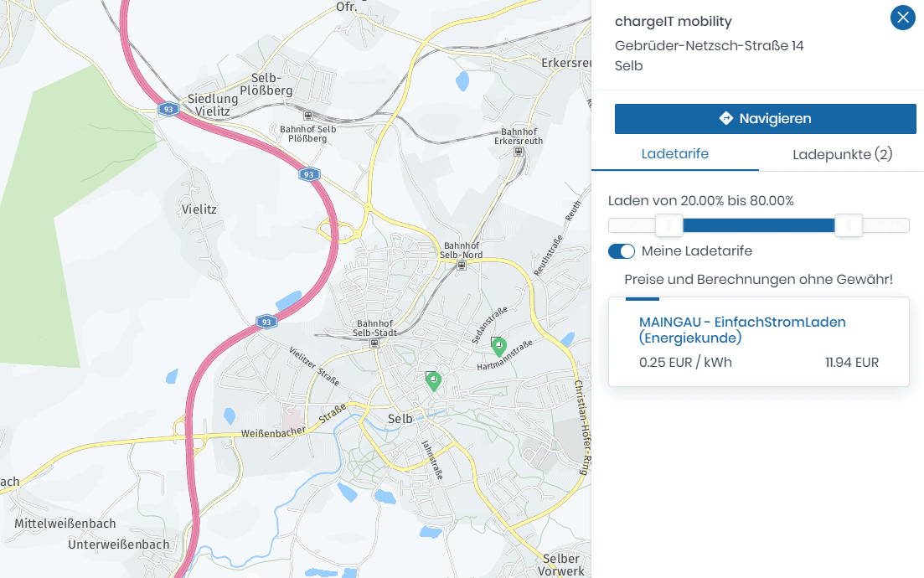Viewport: 924px width, 578px height.
Task: Open the Ladepunkte (2) tab
Action: coord(842,154)
